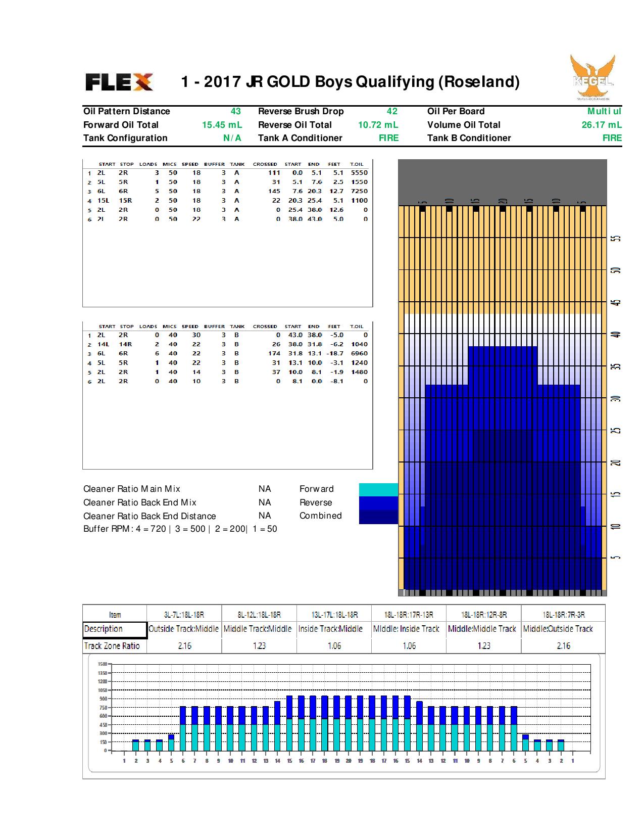This screenshot has width=644, height=834.
Task: Click the 7250 T.OIL cell
Action: pyautogui.click(x=359, y=191)
